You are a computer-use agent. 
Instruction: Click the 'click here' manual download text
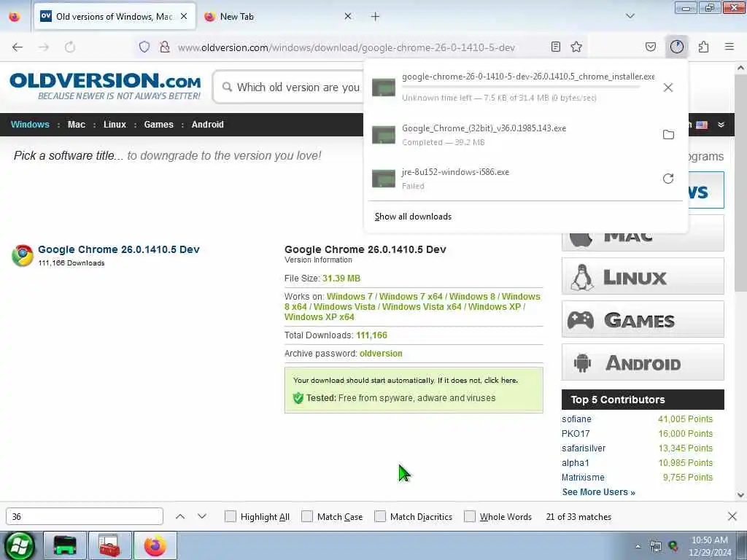point(500,381)
